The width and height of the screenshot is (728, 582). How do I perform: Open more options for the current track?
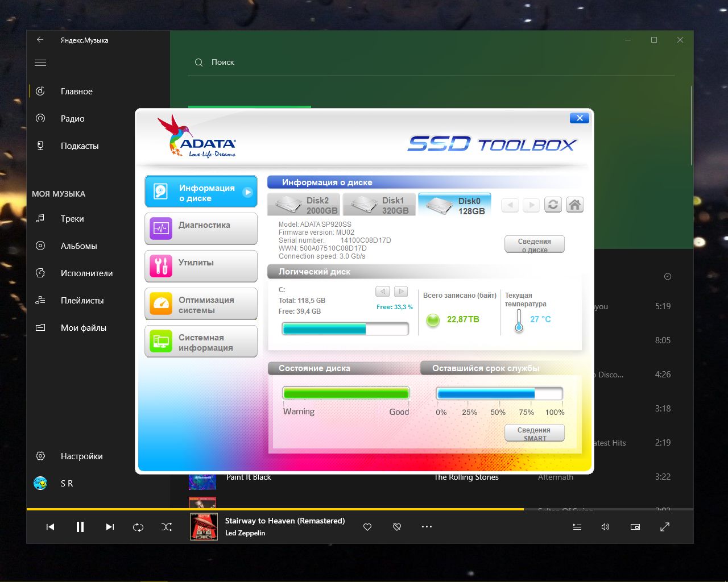coord(427,527)
